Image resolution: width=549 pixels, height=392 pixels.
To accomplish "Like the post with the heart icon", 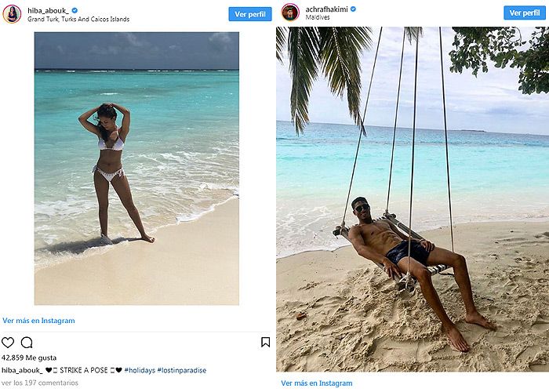I will click(x=8, y=343).
